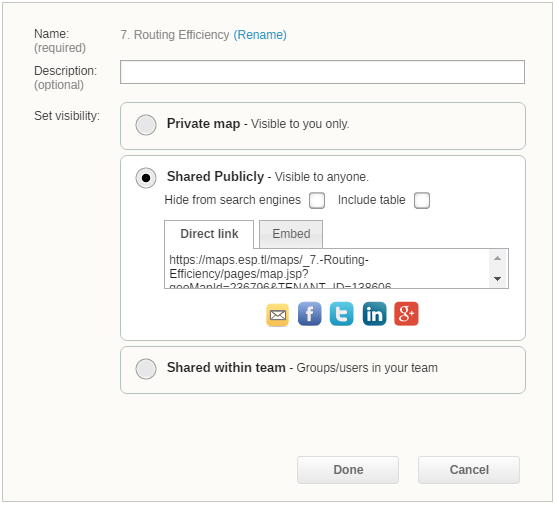Confirm with the Done button
Viewport: 555px width, 505px height.
point(348,470)
